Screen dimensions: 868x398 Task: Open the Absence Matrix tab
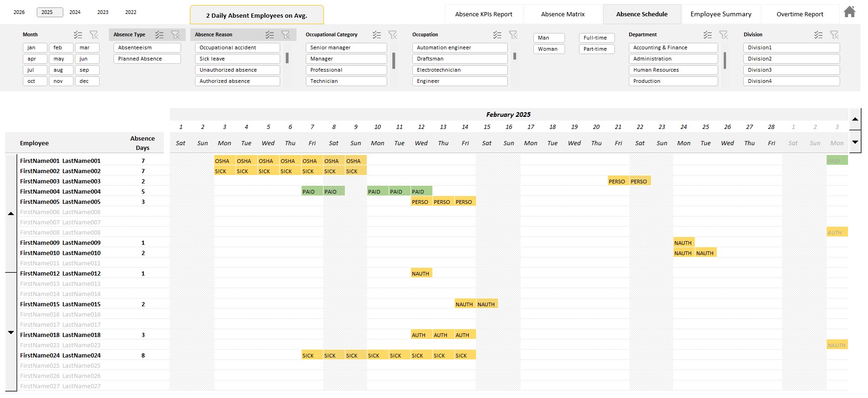click(x=563, y=14)
